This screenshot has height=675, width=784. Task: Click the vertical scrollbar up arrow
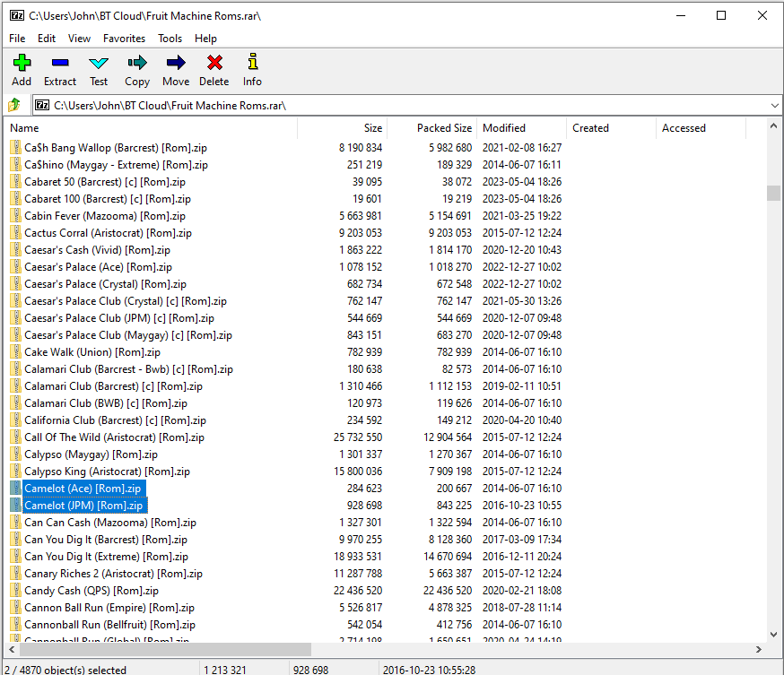click(773, 125)
